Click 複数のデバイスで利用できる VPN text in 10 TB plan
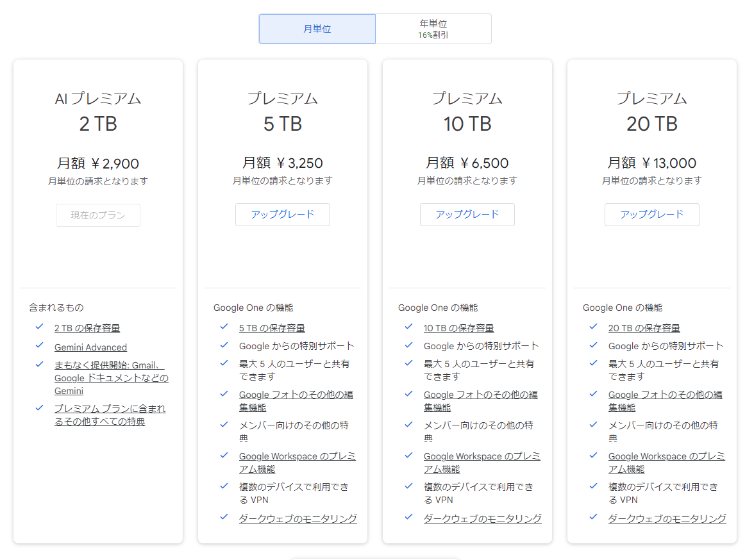 point(478,493)
